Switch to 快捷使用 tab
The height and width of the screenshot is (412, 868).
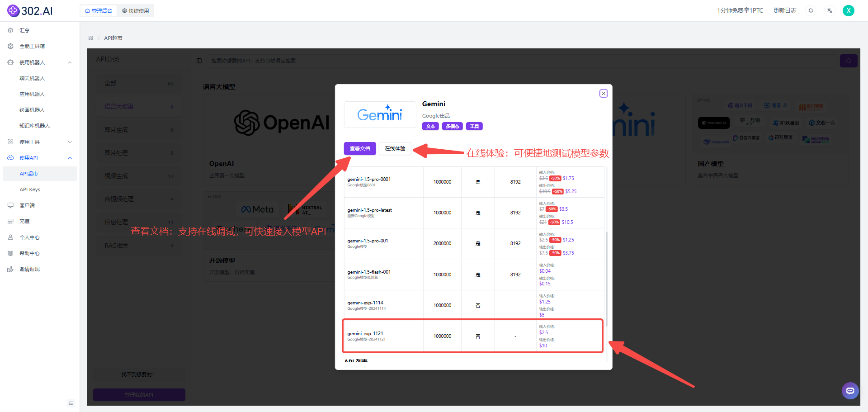pos(135,11)
